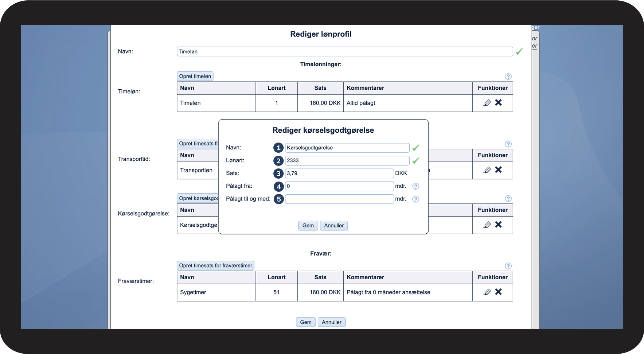
Task: Focus the Sats field containing 3,79
Action: click(x=339, y=173)
